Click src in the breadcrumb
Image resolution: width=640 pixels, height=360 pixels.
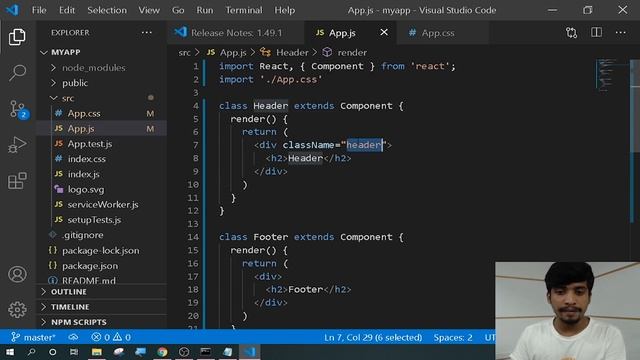pyautogui.click(x=184, y=53)
